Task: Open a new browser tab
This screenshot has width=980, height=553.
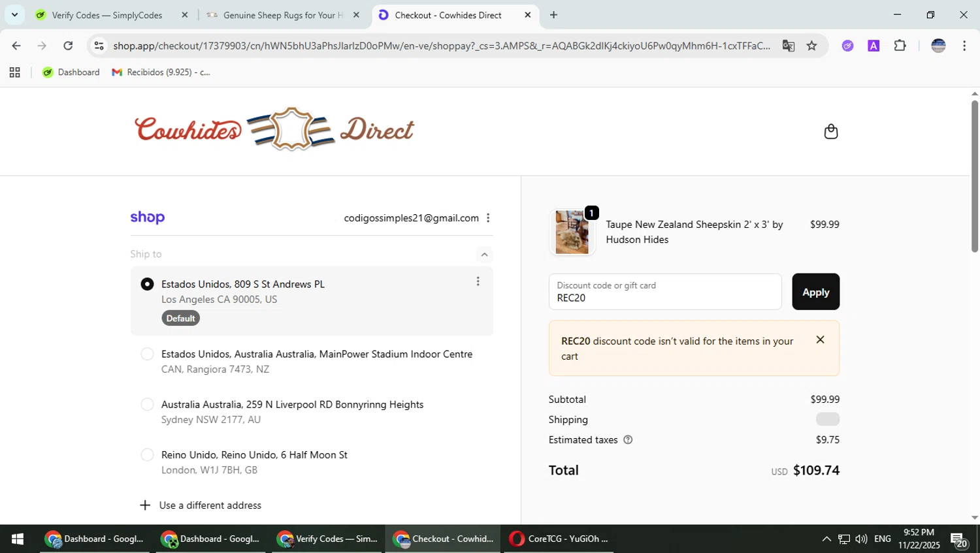Action: [x=553, y=15]
